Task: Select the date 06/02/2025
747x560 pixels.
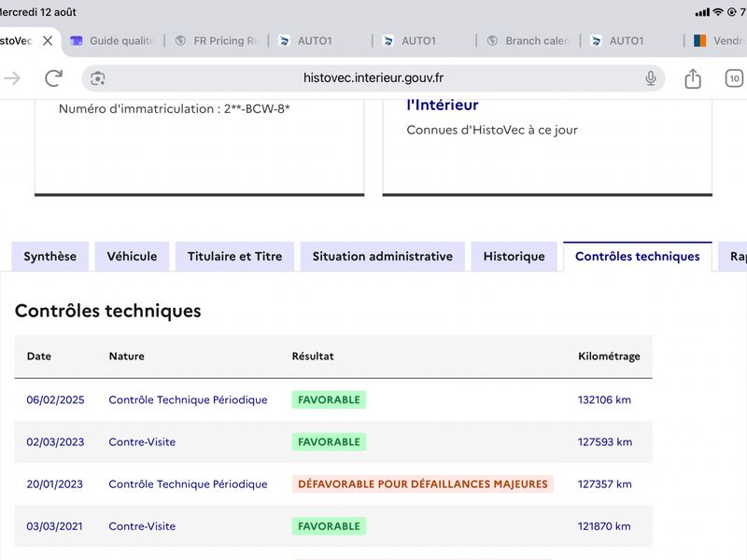Action: [x=55, y=400]
